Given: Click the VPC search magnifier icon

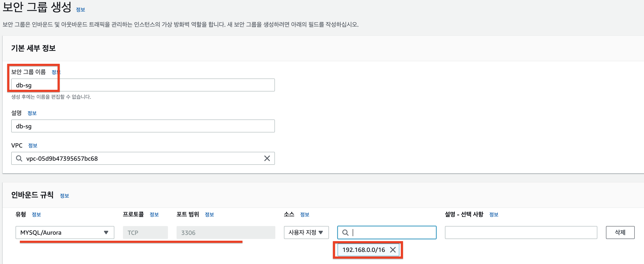Looking at the screenshot, I should 19,158.
